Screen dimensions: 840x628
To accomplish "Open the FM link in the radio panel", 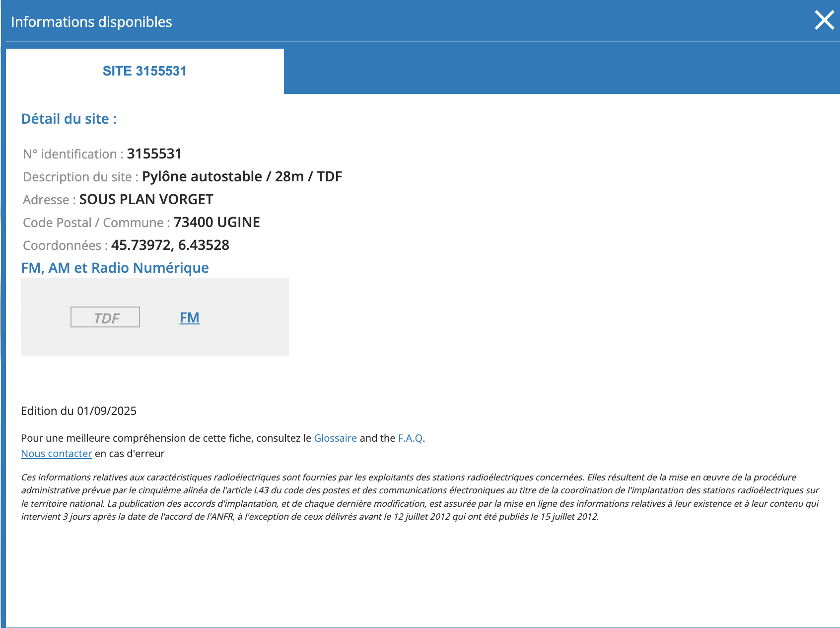I will 190,317.
